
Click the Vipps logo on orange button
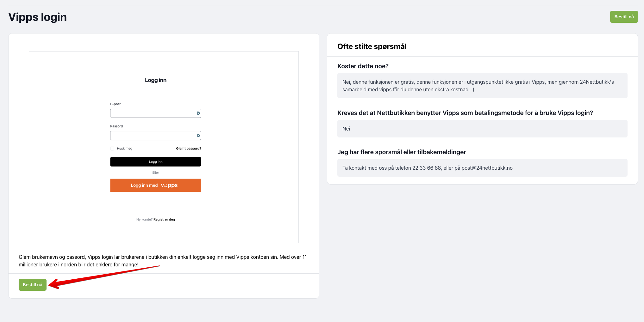pos(169,185)
